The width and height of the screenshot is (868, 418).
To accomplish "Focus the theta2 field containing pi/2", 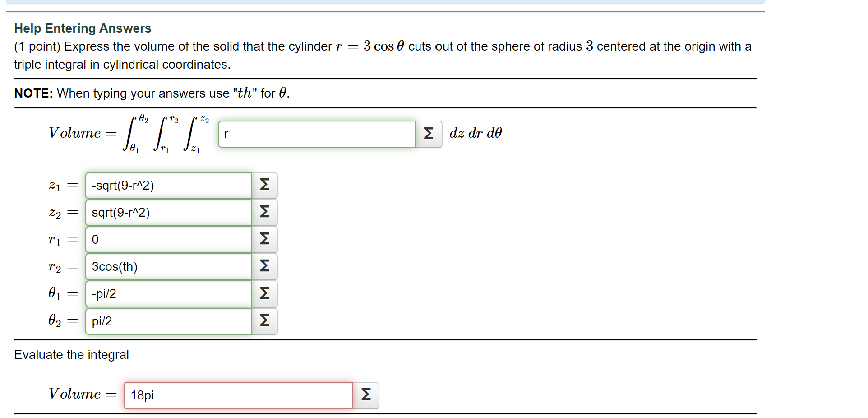I will point(168,321).
